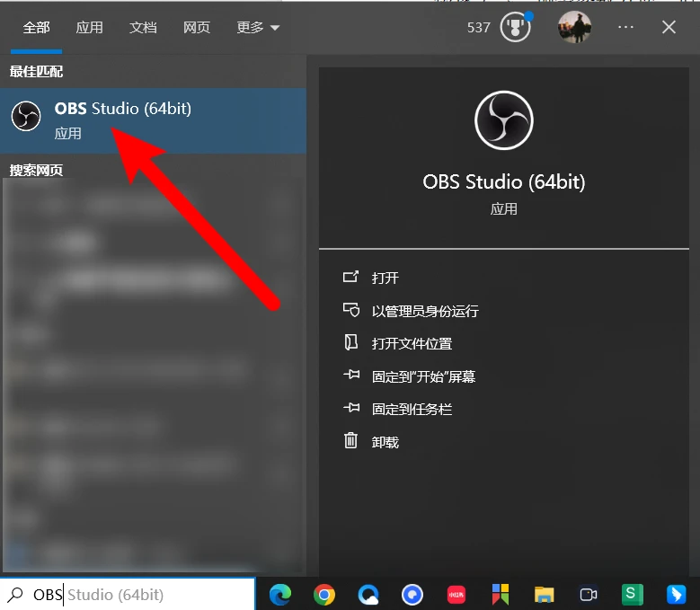Screen dimensions: 700x610
Task: Click the 537 rewards points count
Action: point(479,28)
